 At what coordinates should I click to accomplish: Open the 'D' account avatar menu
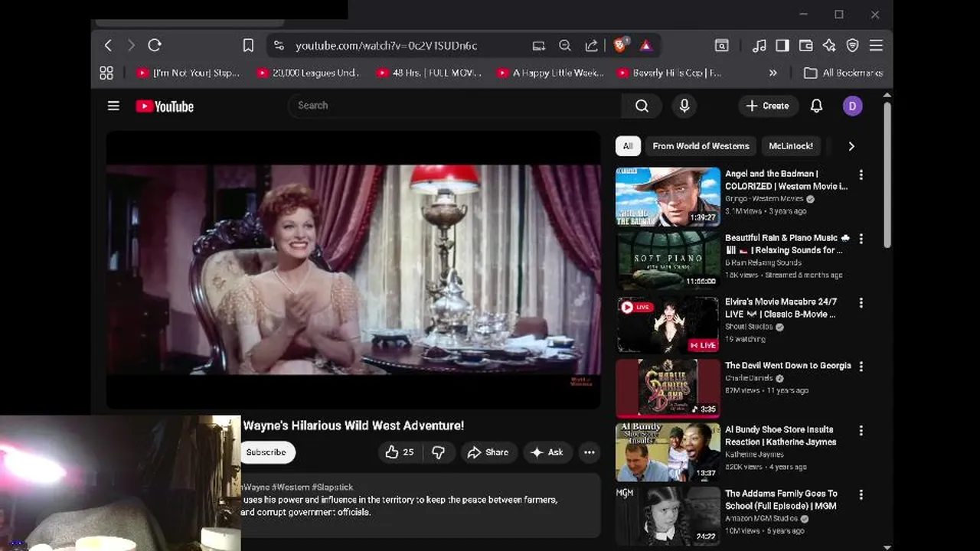tap(853, 106)
